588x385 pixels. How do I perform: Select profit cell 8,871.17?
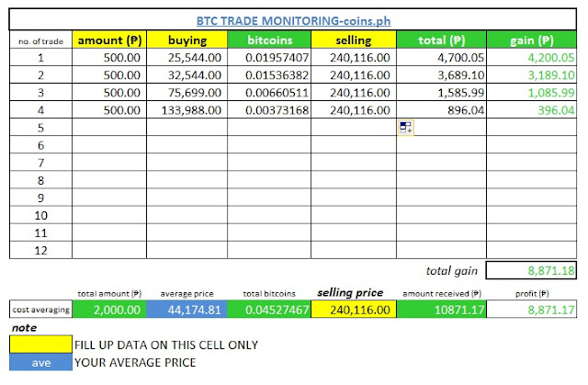(532, 310)
